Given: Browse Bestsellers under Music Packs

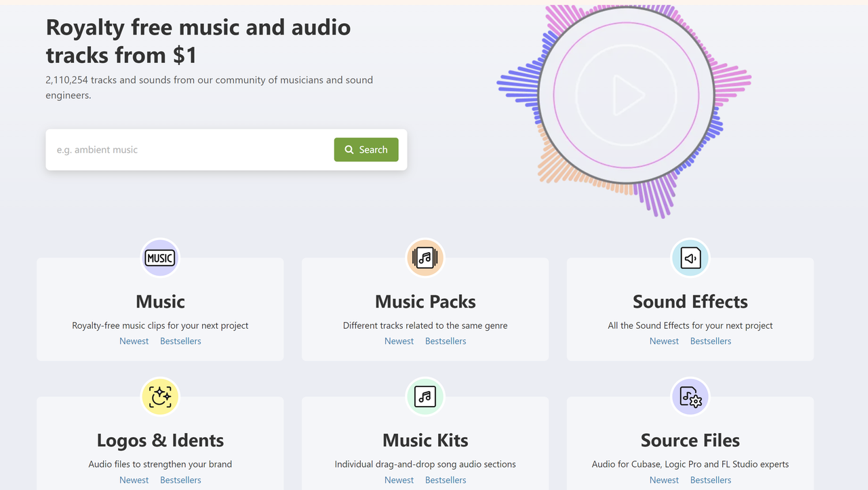Looking at the screenshot, I should pyautogui.click(x=446, y=341).
